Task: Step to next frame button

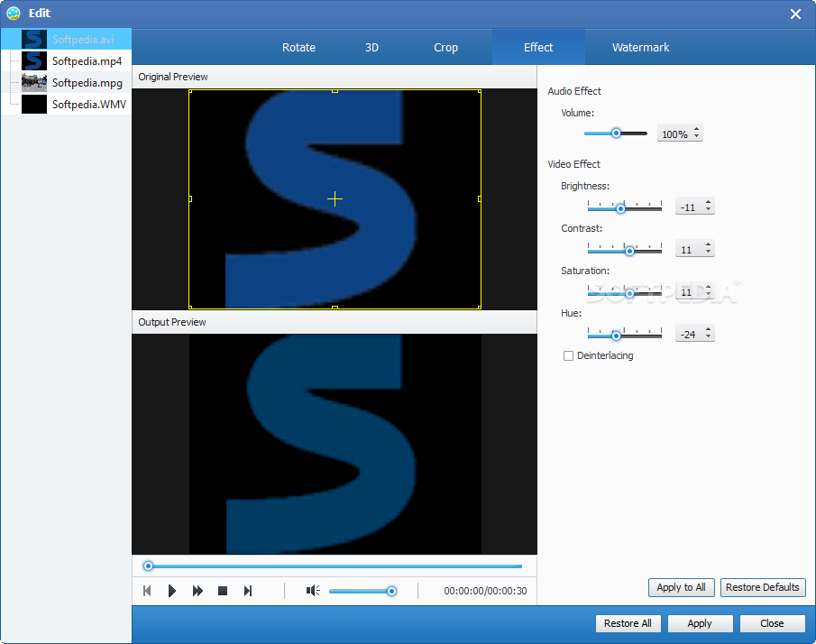Action: point(248,591)
